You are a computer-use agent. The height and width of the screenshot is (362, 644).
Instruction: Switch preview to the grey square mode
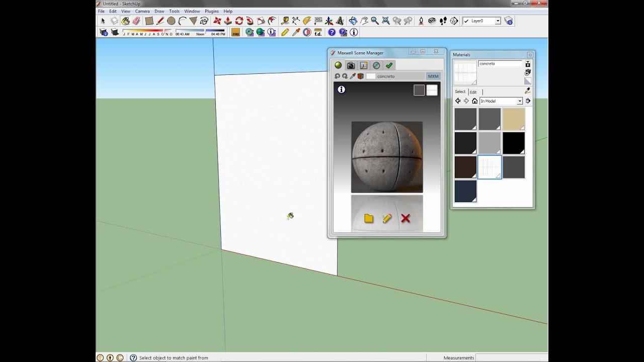(419, 90)
